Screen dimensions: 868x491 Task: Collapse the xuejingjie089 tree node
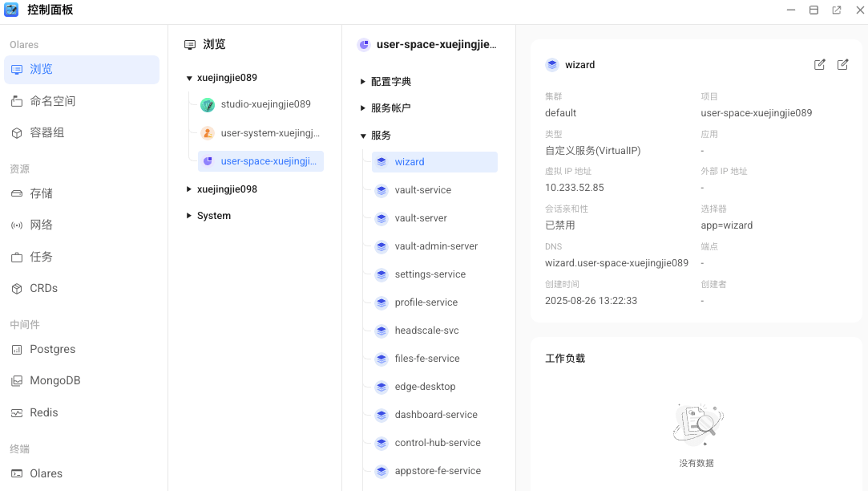click(x=189, y=79)
